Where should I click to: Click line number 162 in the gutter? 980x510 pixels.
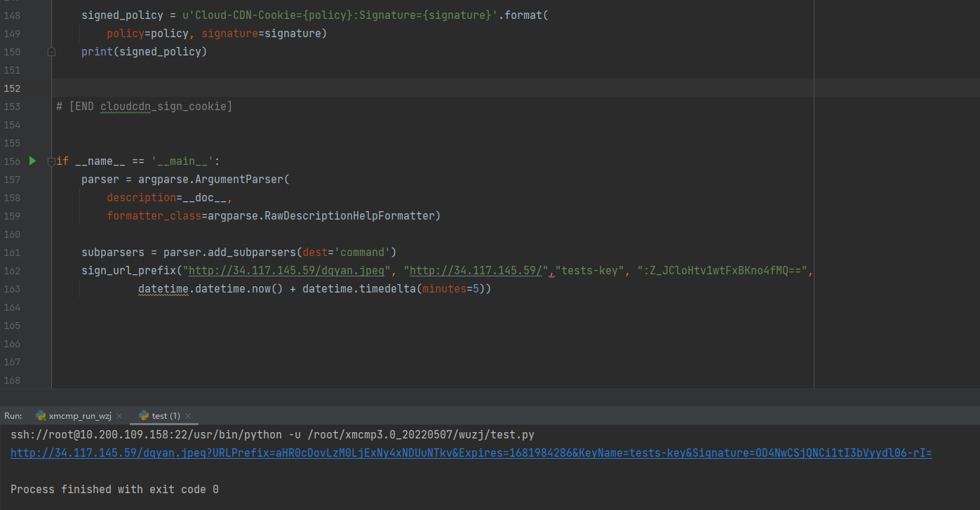click(12, 271)
